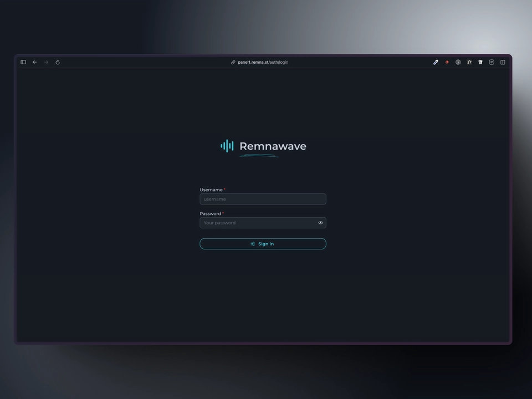Click the username input field

(x=263, y=199)
